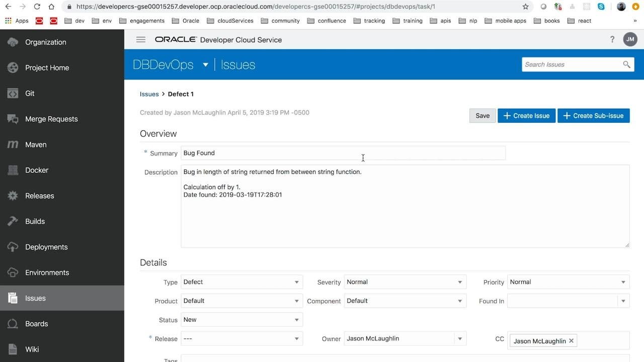The width and height of the screenshot is (644, 362).
Task: Open Merge Requests icon in sidebar
Action: pyautogui.click(x=13, y=119)
